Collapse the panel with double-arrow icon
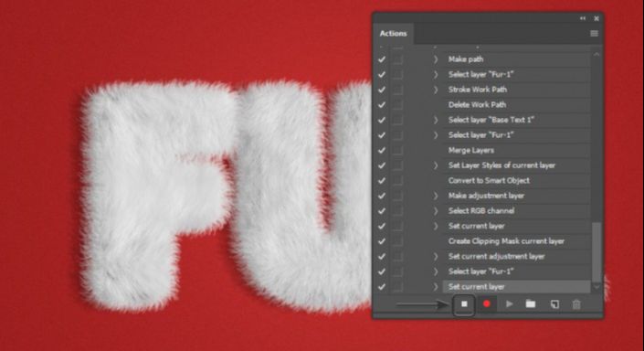 tap(583, 18)
